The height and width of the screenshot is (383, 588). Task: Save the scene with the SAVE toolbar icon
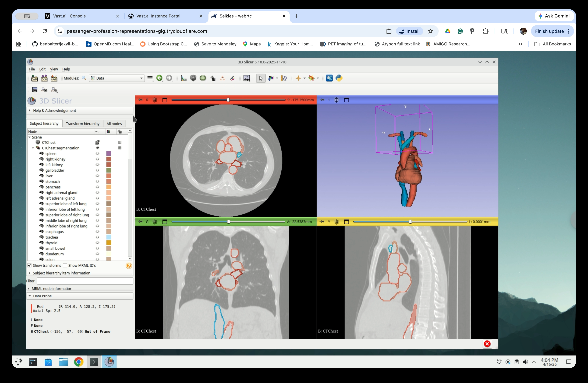click(54, 78)
